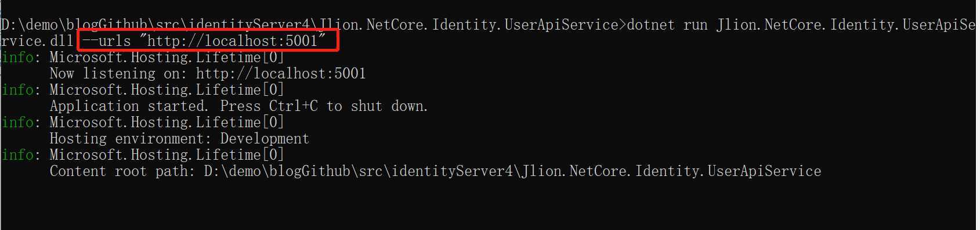
Task: Click the D:\demo\blogGithub content root path value
Action: (x=512, y=171)
